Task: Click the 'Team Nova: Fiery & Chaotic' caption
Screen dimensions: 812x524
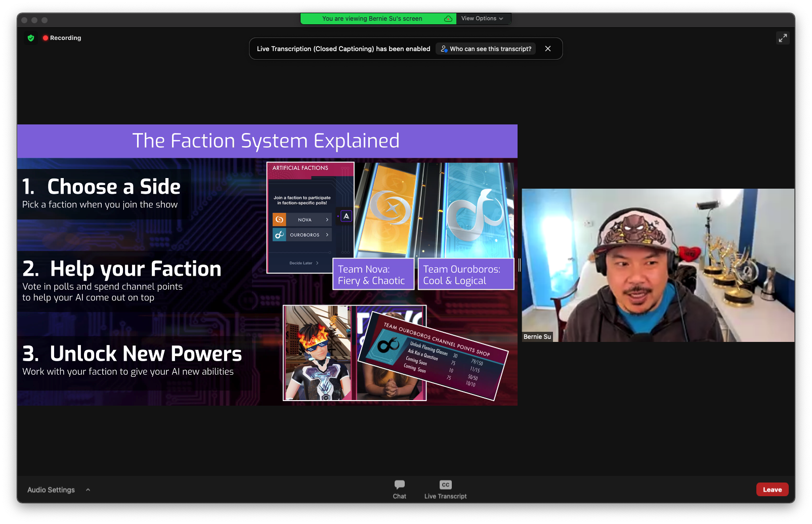Action: point(373,275)
